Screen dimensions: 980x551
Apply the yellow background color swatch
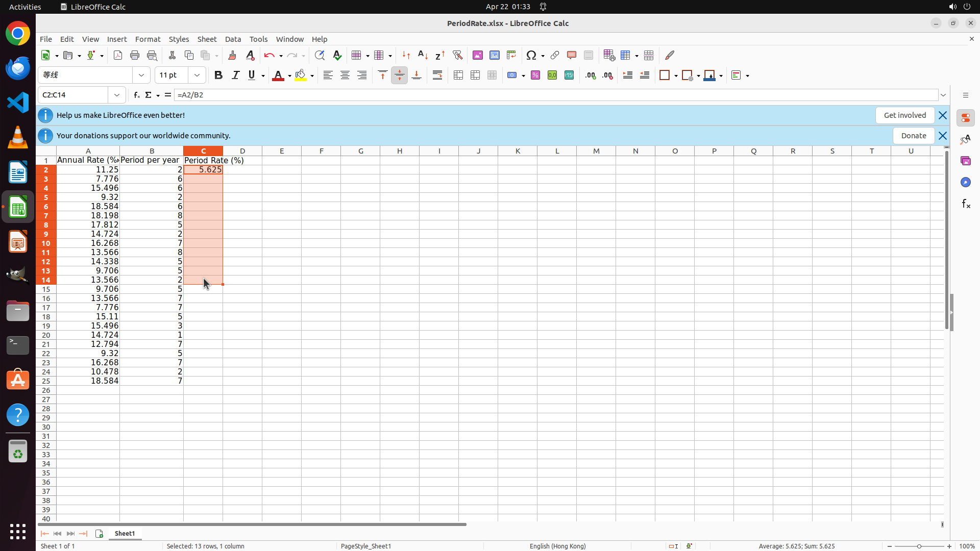point(301,76)
